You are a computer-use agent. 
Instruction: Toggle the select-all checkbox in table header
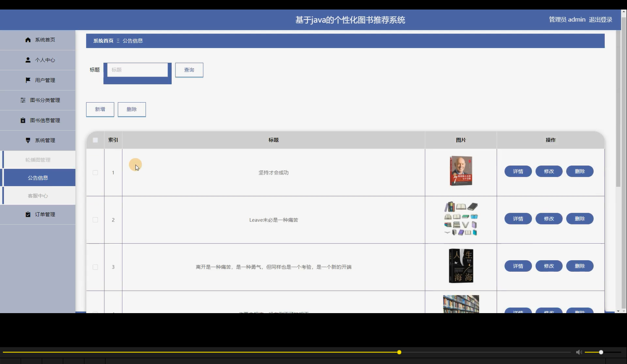click(x=95, y=140)
